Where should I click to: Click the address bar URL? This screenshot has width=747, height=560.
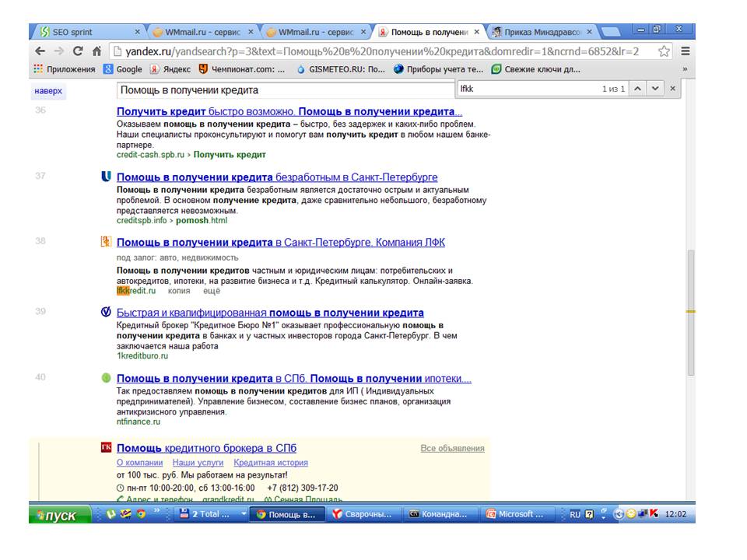[381, 51]
